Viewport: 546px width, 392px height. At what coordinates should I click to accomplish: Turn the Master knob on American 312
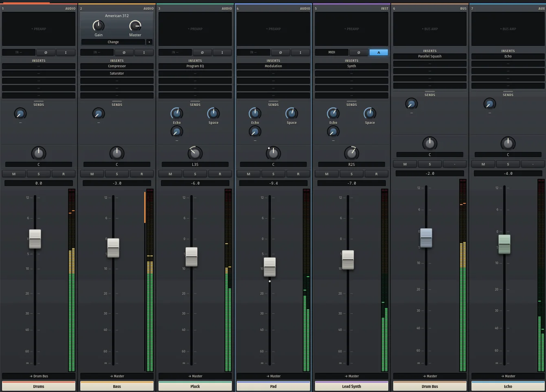click(135, 26)
